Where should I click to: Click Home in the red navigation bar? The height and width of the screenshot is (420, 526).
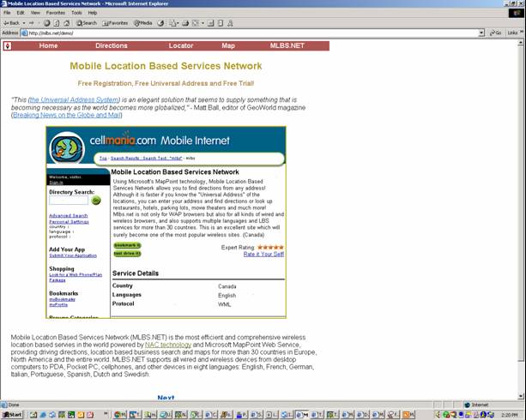(x=48, y=45)
